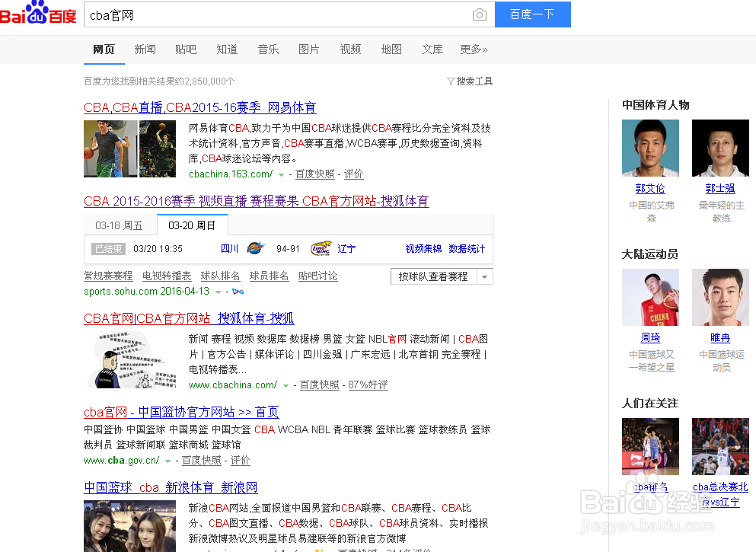Click blue bowtie icon after sports.sohu.com date
Screen dimensions: 756x552
(238, 292)
